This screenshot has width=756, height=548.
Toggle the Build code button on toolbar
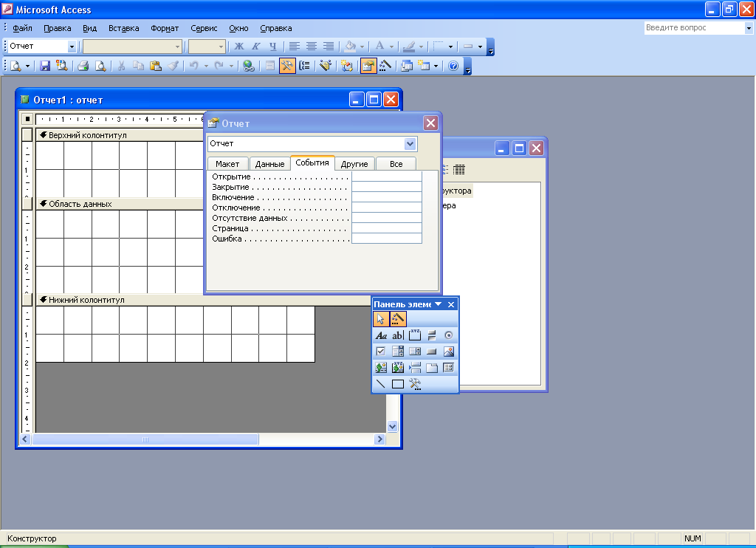(x=385, y=66)
